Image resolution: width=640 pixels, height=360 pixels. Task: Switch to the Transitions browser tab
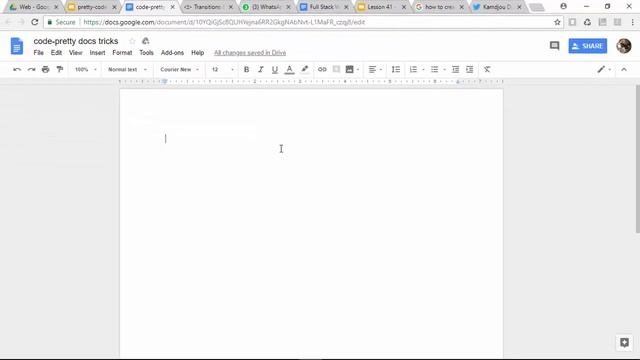coord(207,7)
